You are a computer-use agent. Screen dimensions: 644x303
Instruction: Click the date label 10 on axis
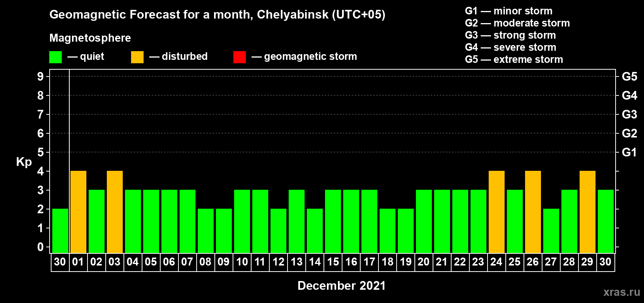click(242, 262)
